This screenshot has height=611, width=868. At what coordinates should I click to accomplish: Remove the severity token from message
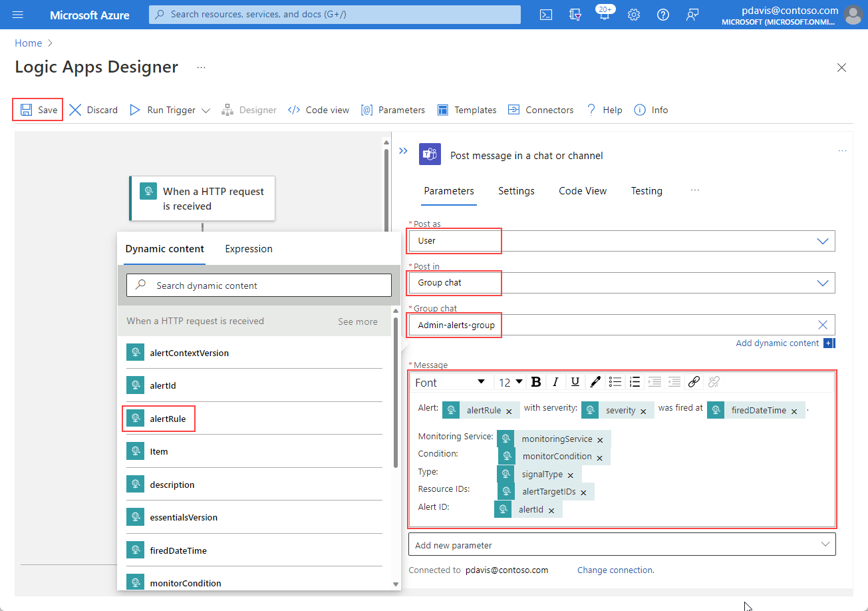coord(643,411)
